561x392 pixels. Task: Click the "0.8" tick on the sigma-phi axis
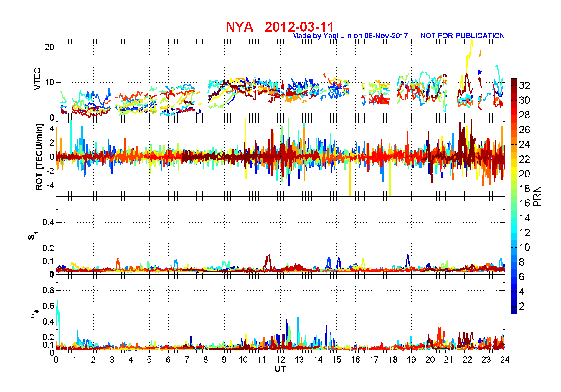tap(48, 290)
